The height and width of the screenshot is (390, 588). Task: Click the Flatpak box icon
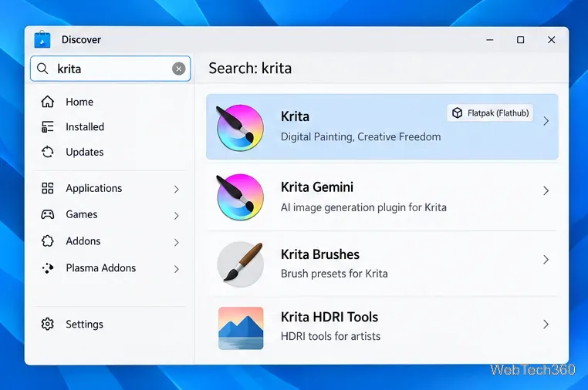pos(457,113)
